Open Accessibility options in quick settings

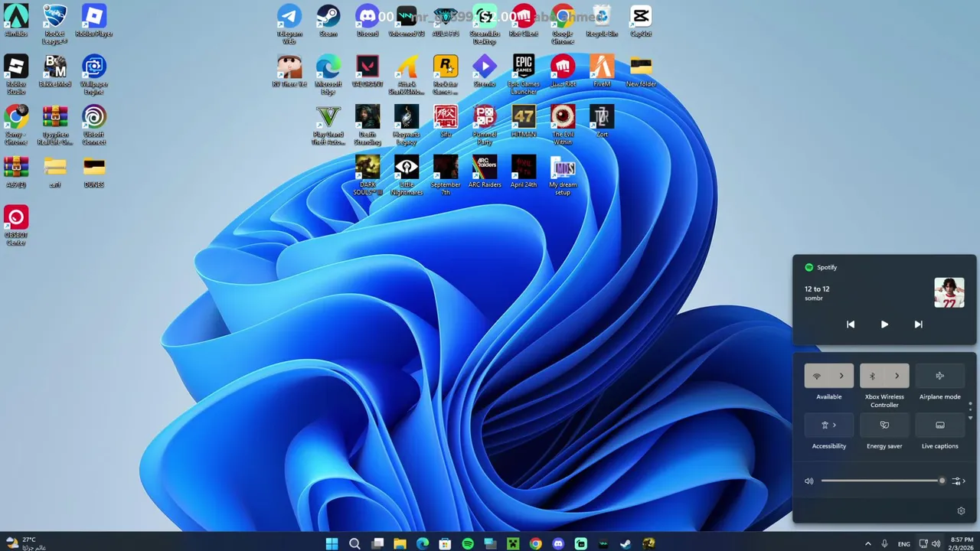tap(829, 425)
